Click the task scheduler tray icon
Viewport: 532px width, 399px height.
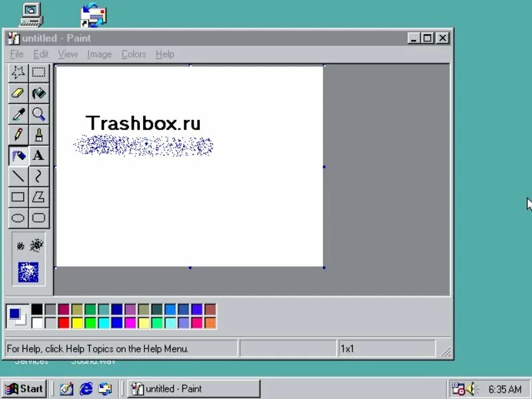point(458,389)
